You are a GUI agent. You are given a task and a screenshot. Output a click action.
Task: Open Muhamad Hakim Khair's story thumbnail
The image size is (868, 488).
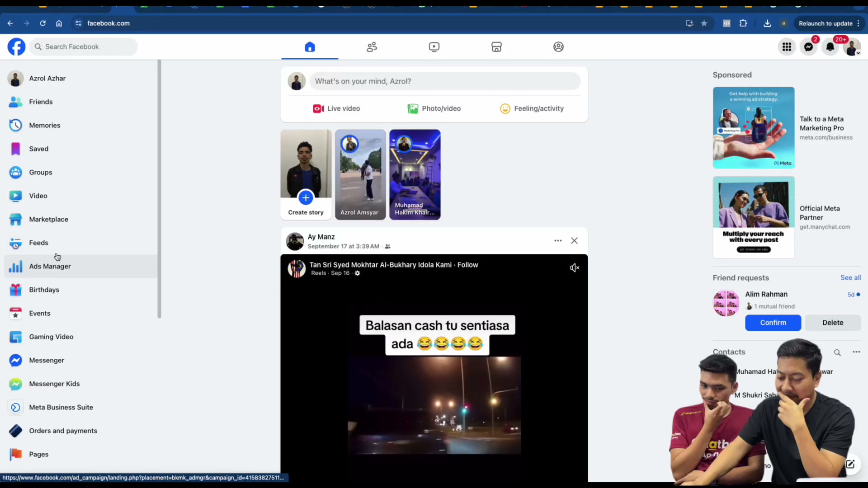415,174
